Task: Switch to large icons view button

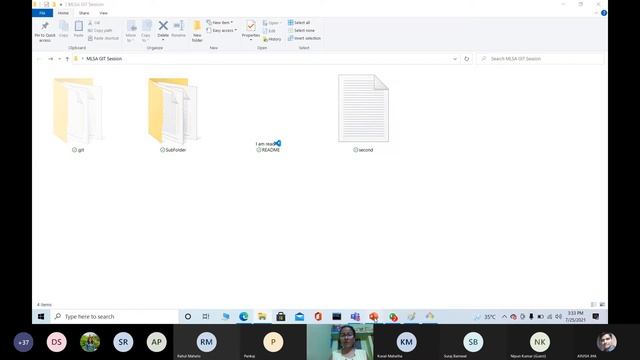Action: [x=602, y=304]
